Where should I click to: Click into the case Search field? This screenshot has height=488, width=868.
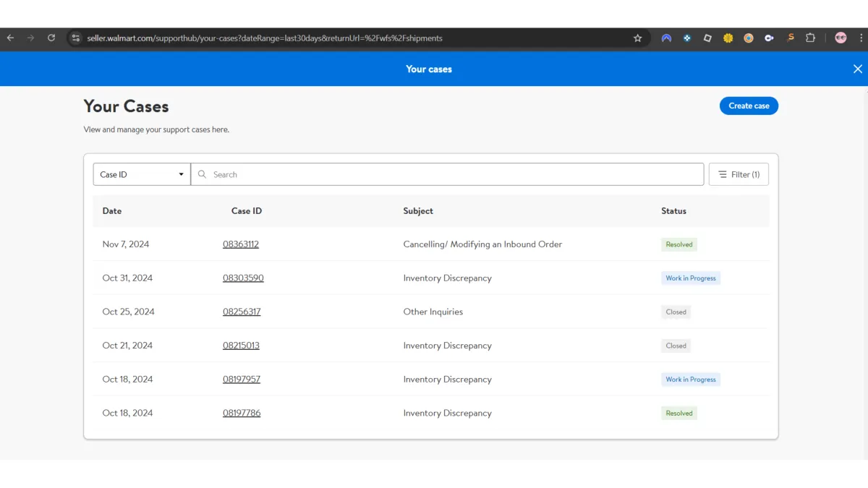click(448, 174)
